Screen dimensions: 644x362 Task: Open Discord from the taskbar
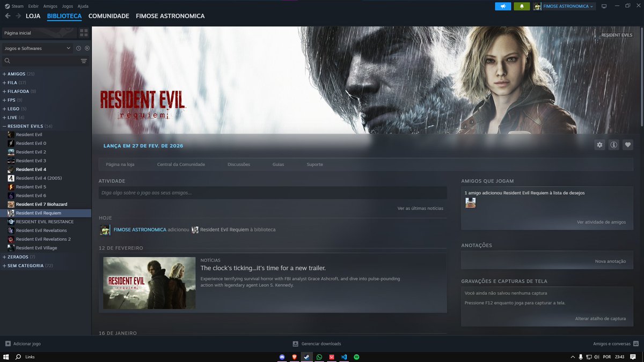[282, 357]
